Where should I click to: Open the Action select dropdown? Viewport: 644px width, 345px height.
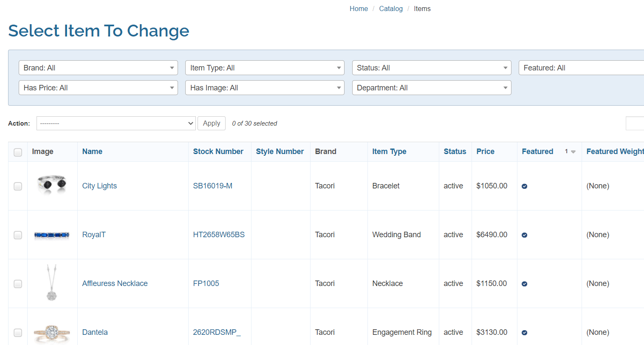coord(116,123)
